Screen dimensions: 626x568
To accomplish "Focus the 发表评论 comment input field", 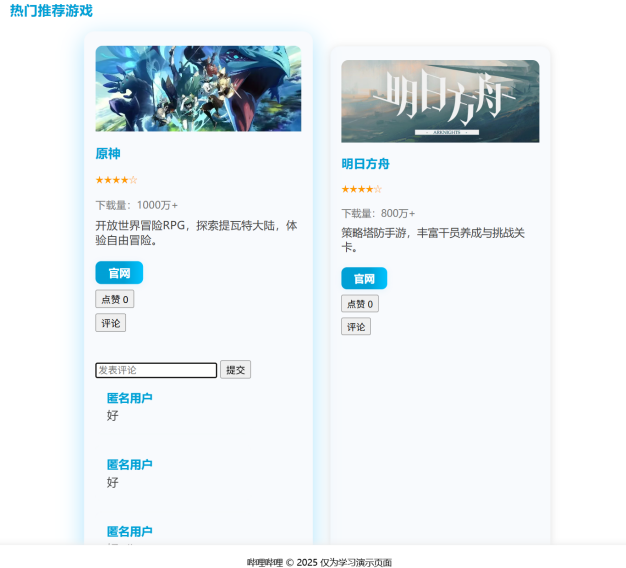I will point(156,370).
